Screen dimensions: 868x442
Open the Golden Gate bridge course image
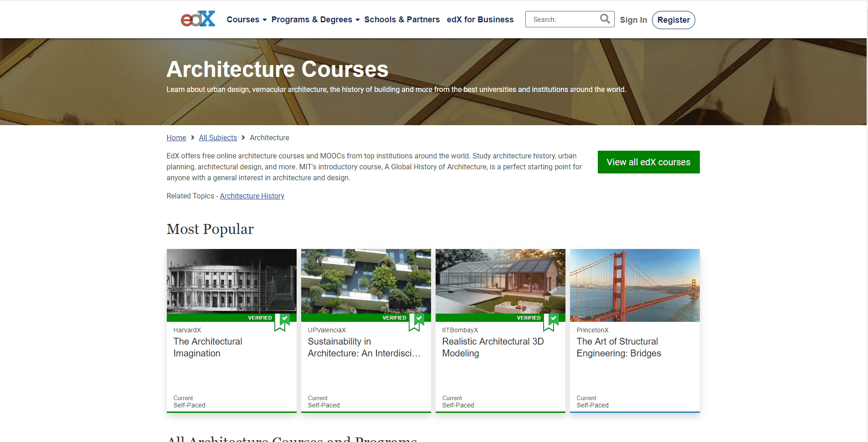pos(635,285)
